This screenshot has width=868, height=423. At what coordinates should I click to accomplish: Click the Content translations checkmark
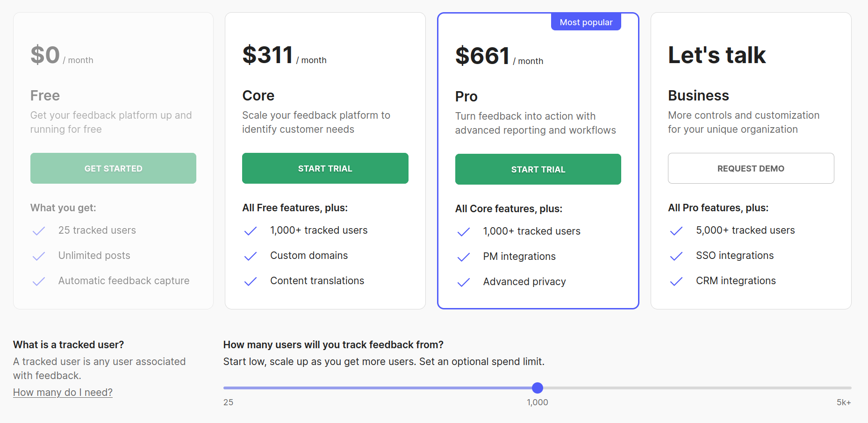tap(251, 281)
